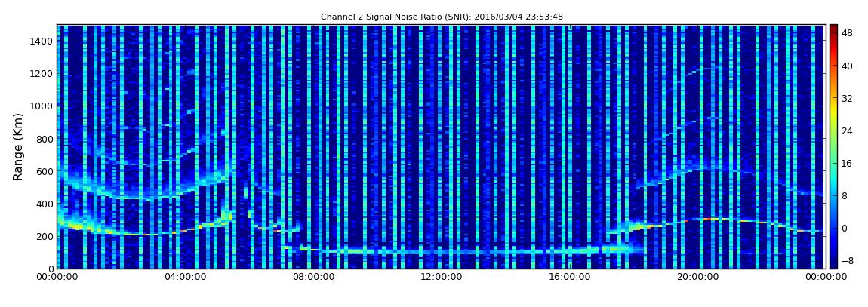Click the 20:00:00 time tick label

697,278
